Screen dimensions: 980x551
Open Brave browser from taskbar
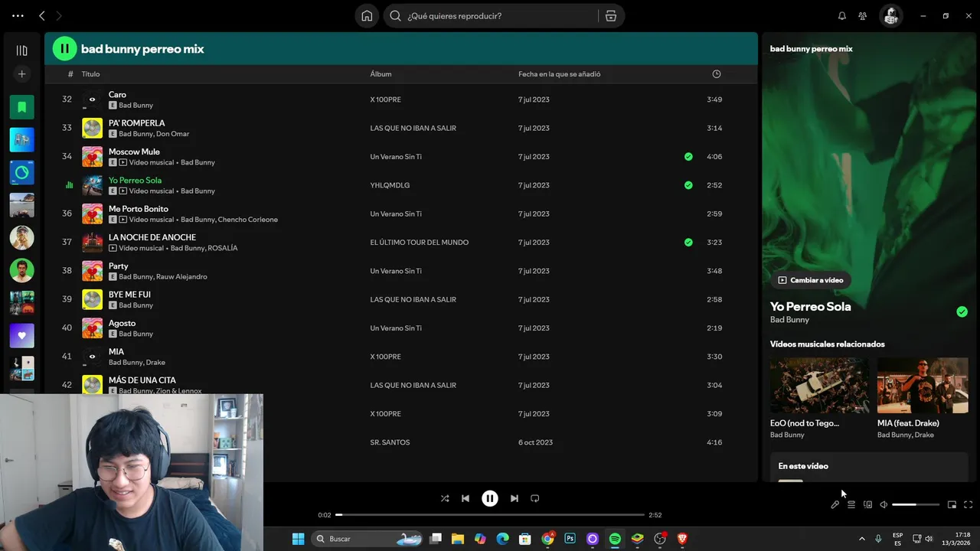pos(682,539)
